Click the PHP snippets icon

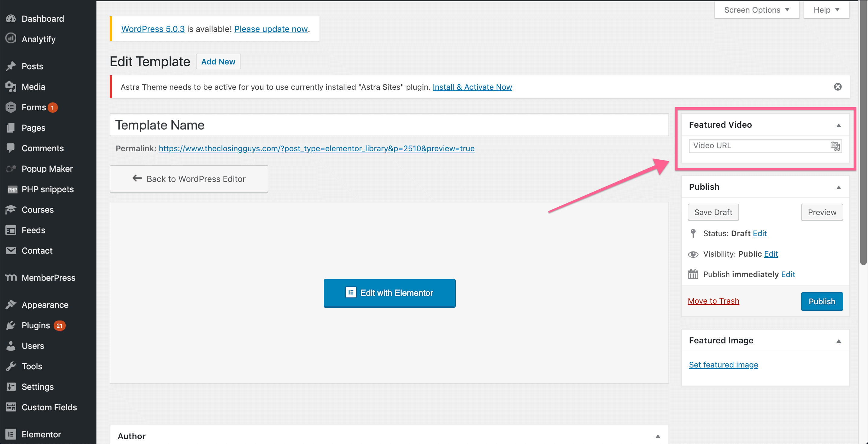12,189
